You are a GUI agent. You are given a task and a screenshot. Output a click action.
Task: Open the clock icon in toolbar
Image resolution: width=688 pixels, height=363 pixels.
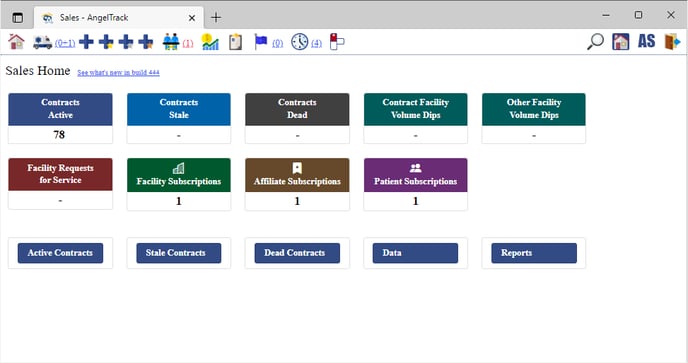300,42
